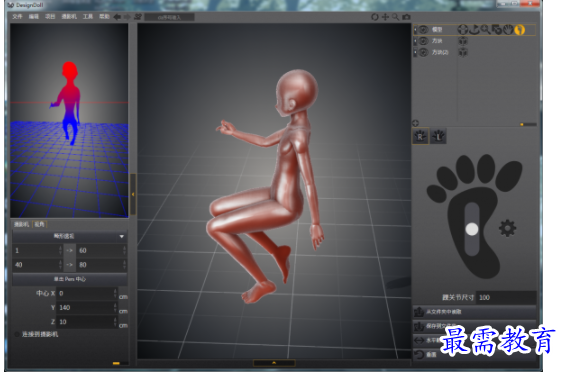Expand the bottom panel arrow handle

[274, 363]
